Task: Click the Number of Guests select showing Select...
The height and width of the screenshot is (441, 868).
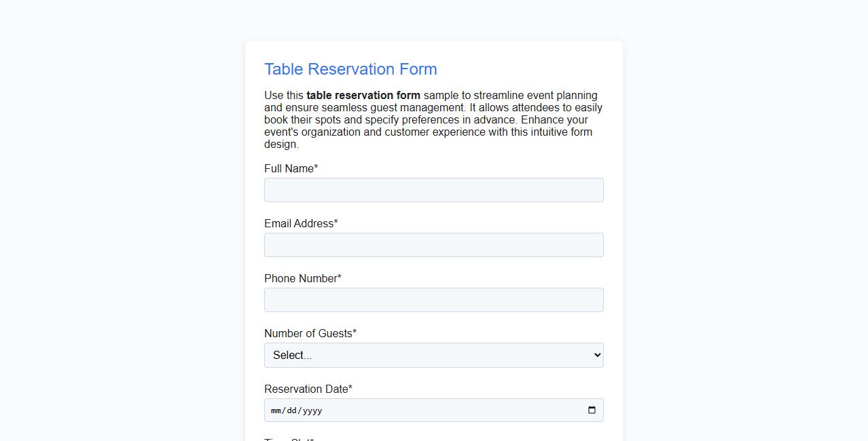Action: pos(433,355)
